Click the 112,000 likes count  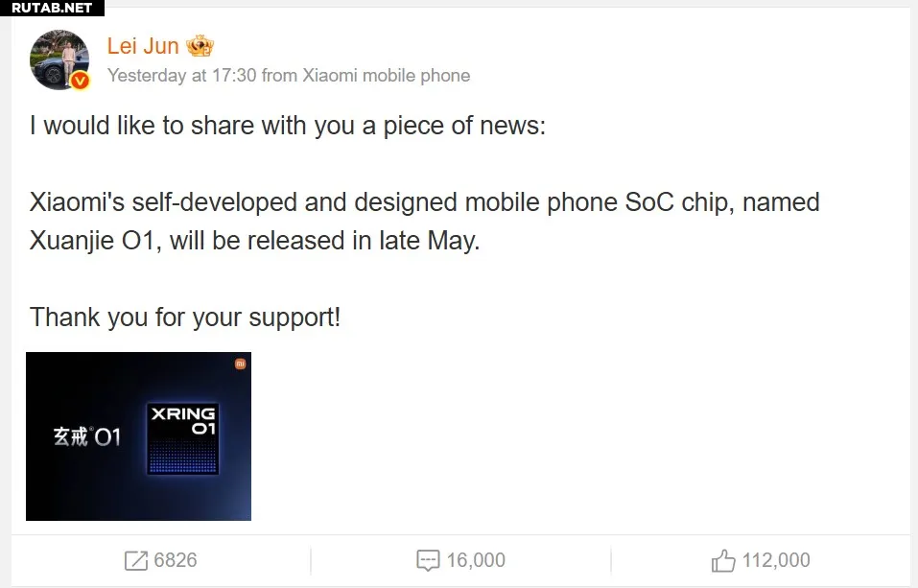click(x=776, y=560)
